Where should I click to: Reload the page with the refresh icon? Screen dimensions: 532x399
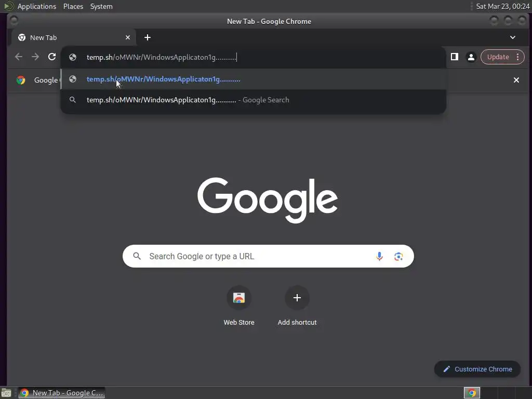(x=51, y=57)
